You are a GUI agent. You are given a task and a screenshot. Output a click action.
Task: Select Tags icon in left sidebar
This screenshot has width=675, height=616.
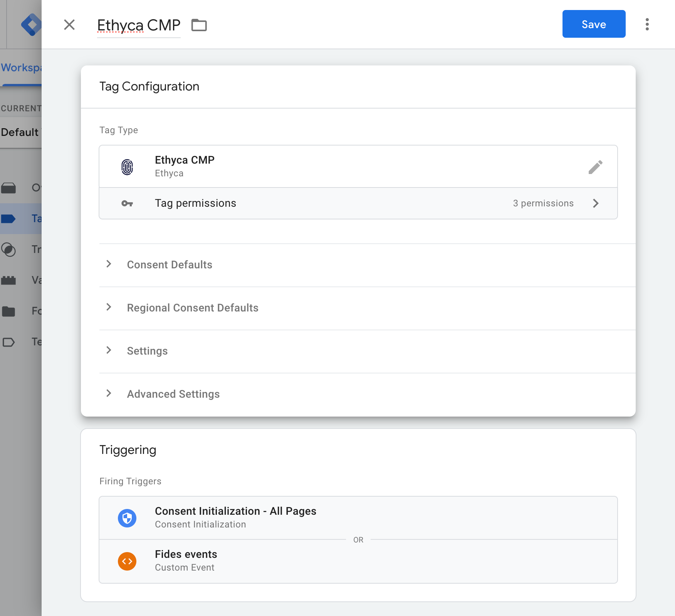point(8,219)
